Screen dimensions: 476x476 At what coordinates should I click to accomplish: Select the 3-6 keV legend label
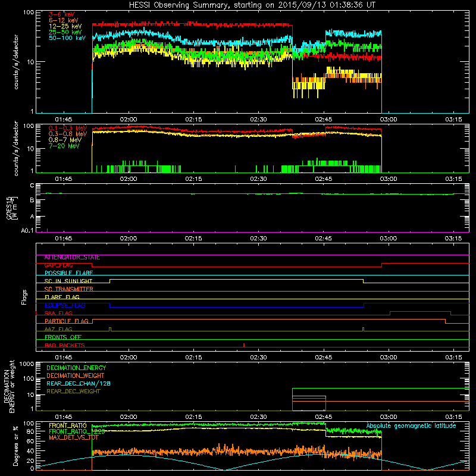[x=61, y=14]
